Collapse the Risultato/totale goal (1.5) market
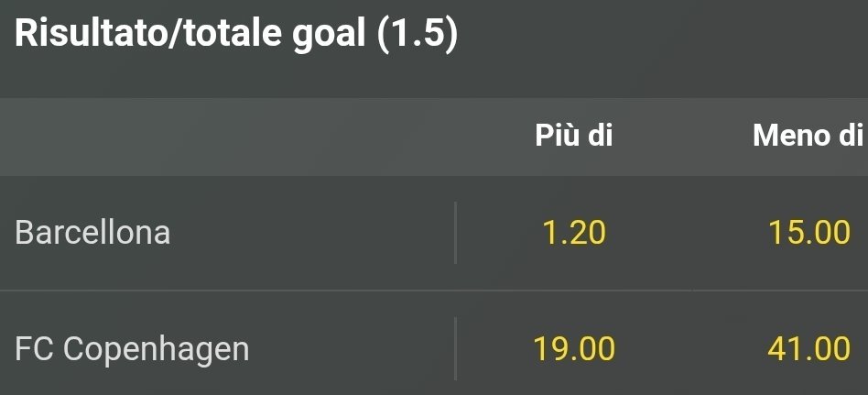The width and height of the screenshot is (868, 395). pos(236,35)
